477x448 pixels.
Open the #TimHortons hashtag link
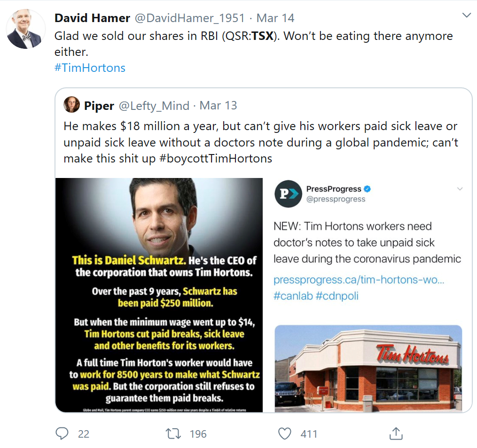tap(90, 68)
